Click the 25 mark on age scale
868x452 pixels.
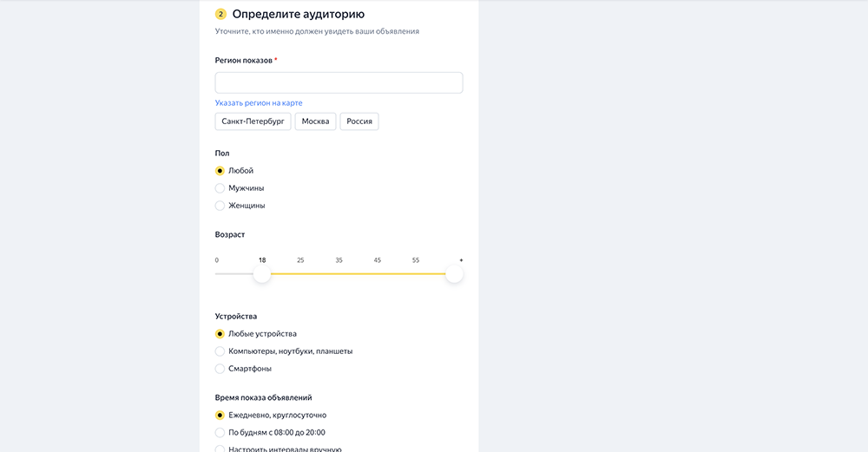(300, 260)
